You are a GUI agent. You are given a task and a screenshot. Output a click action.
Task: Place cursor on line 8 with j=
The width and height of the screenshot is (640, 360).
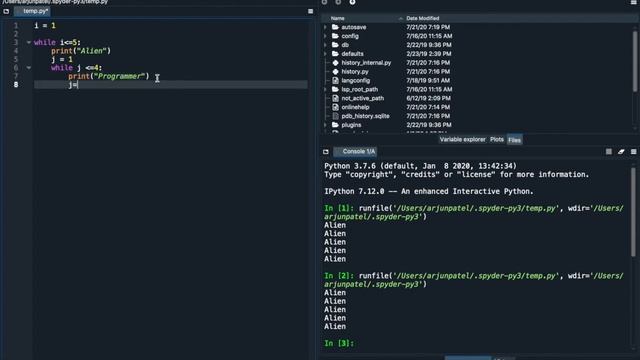pyautogui.click(x=171, y=85)
